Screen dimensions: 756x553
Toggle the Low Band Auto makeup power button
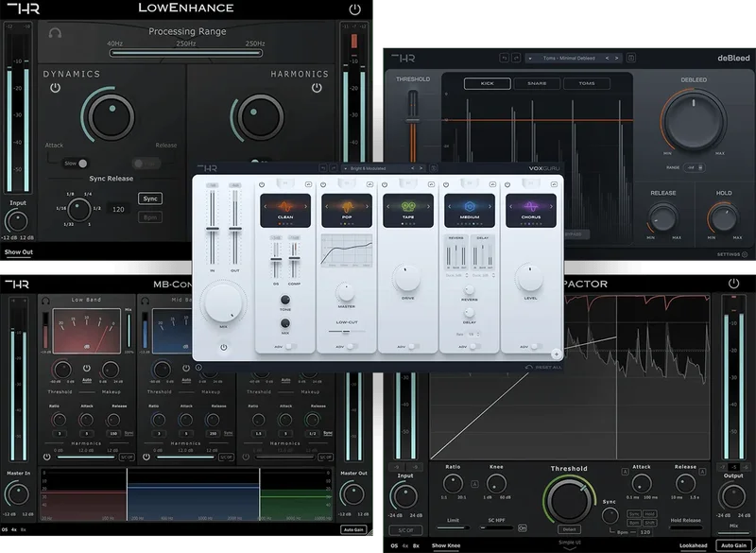pyautogui.click(x=87, y=369)
